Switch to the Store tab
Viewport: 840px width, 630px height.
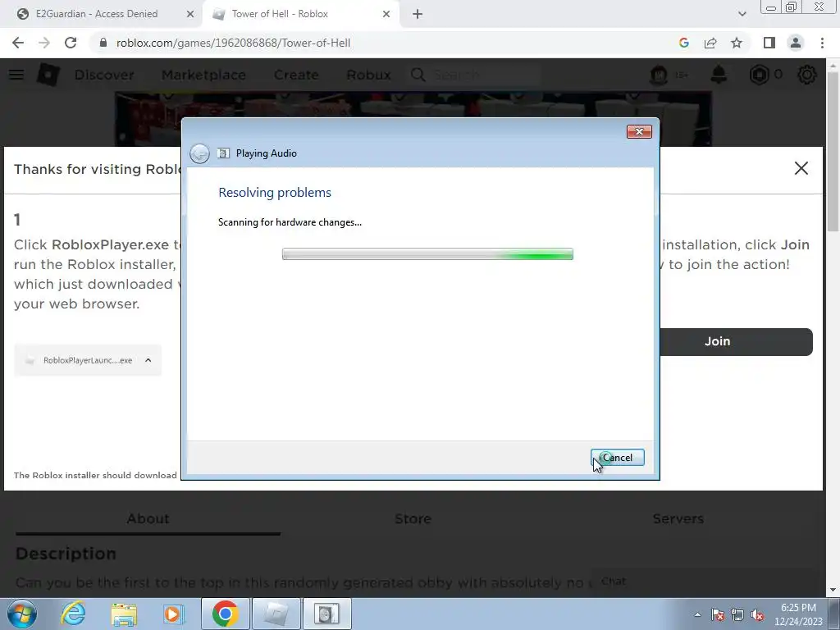point(413,519)
